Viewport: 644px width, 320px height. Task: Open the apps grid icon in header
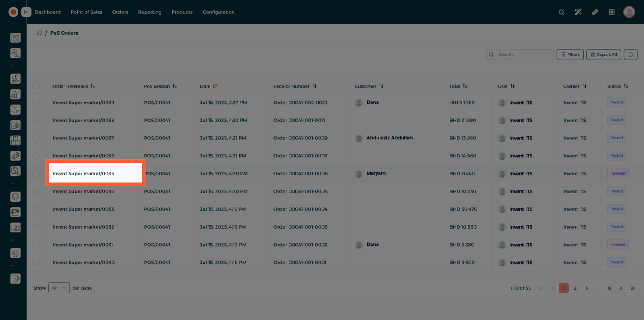pyautogui.click(x=611, y=12)
